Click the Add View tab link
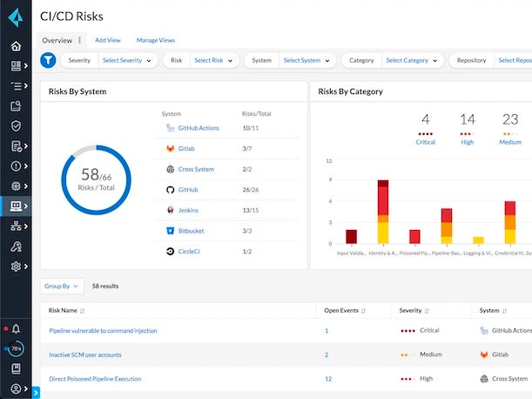The image size is (532, 399). click(107, 40)
